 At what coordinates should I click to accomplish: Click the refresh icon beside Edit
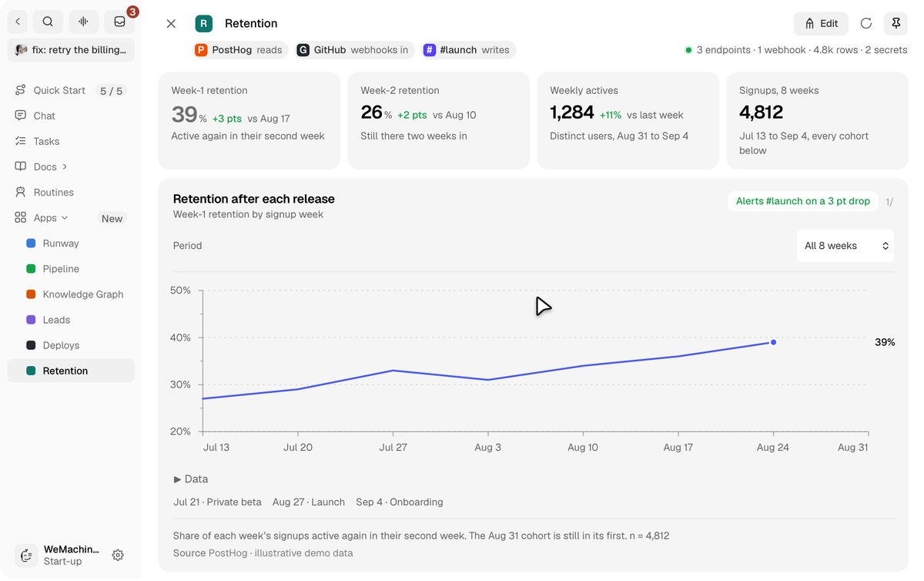pyautogui.click(x=866, y=23)
